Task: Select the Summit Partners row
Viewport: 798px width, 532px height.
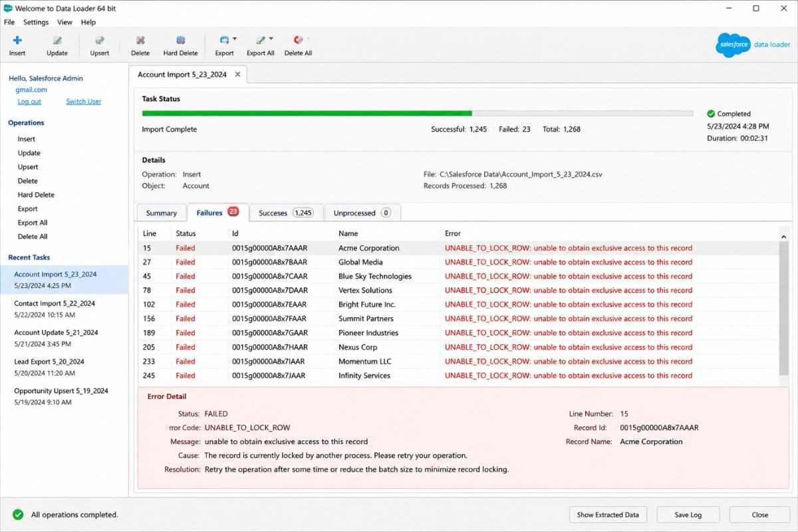Action: click(458, 319)
